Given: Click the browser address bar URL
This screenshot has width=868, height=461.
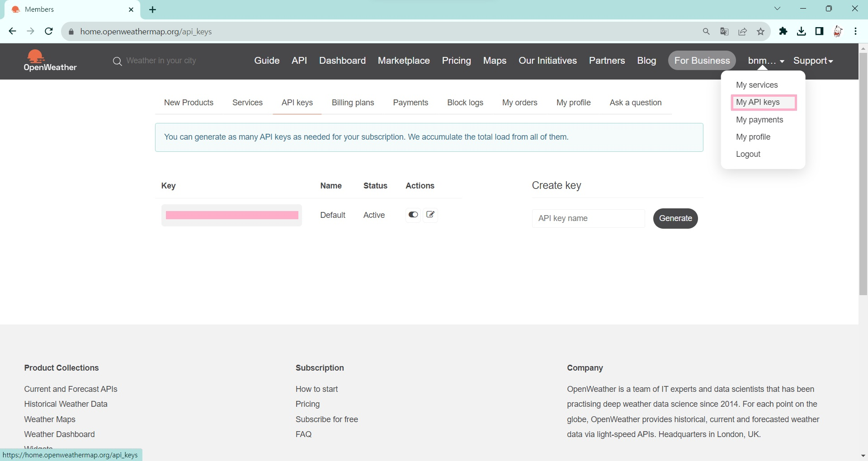Looking at the screenshot, I should 146,32.
